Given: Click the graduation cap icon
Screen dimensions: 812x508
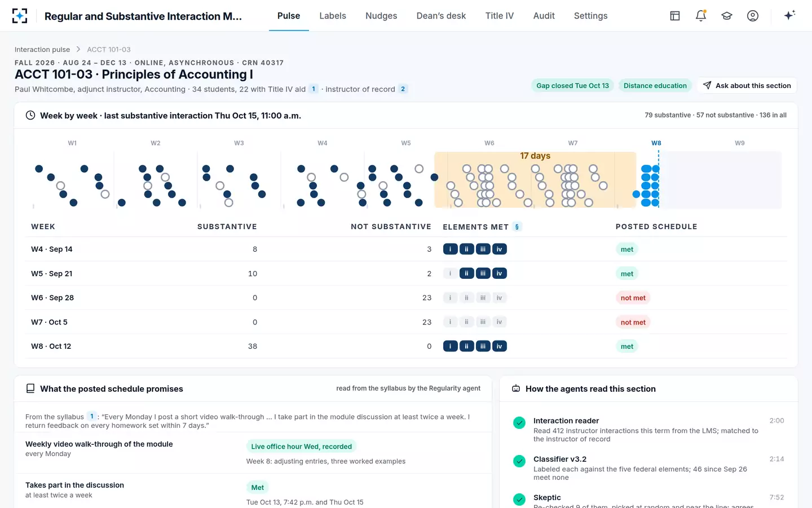Looking at the screenshot, I should click(x=727, y=16).
